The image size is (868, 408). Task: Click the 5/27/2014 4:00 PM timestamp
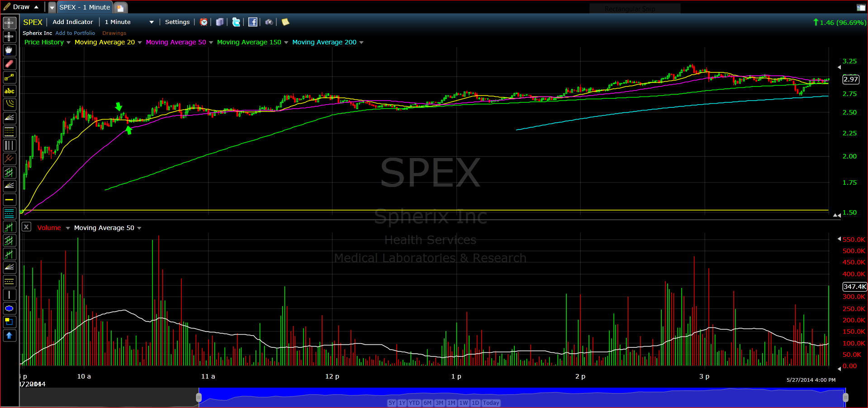point(811,380)
